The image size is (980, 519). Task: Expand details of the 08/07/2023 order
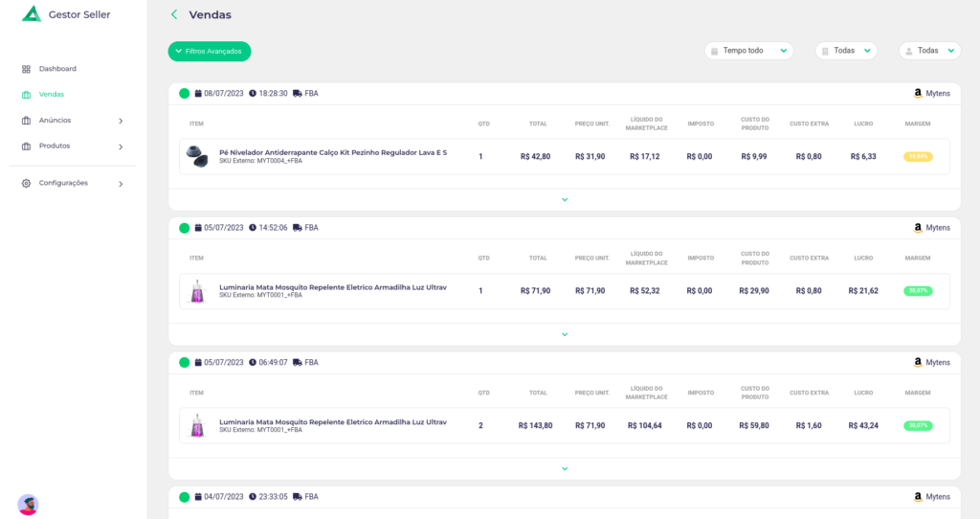click(565, 200)
